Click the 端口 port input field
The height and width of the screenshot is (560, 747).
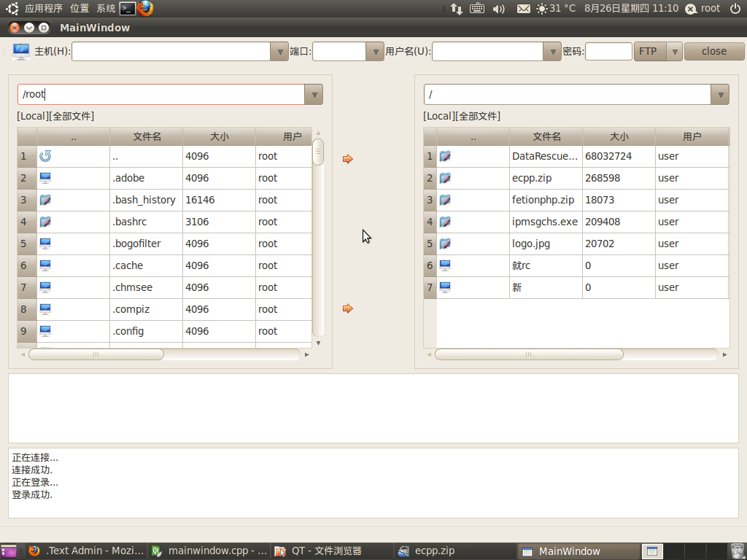tap(339, 52)
